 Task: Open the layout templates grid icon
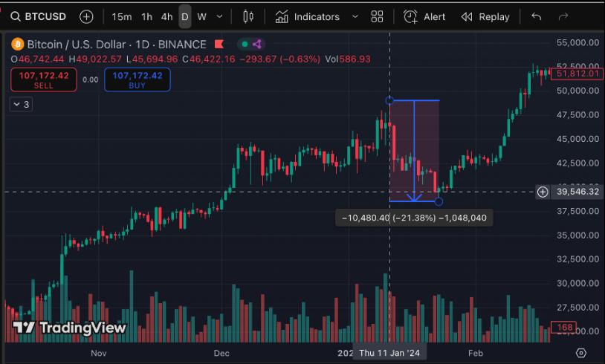click(x=377, y=16)
